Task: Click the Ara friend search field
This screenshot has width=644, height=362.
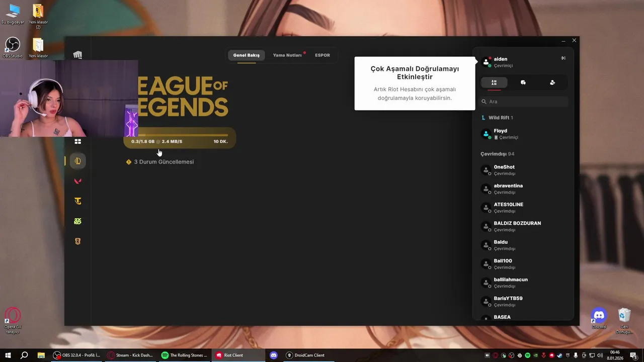Action: (524, 102)
